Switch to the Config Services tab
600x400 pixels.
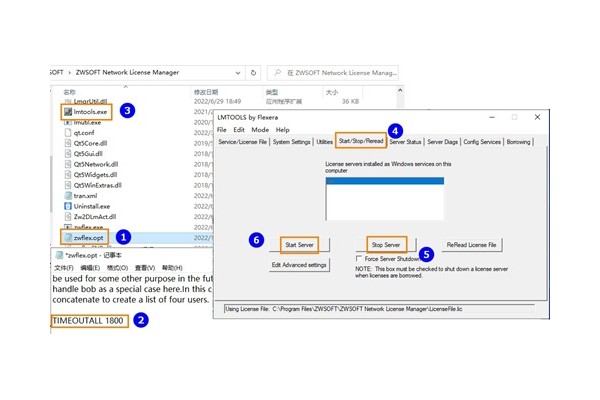click(482, 142)
